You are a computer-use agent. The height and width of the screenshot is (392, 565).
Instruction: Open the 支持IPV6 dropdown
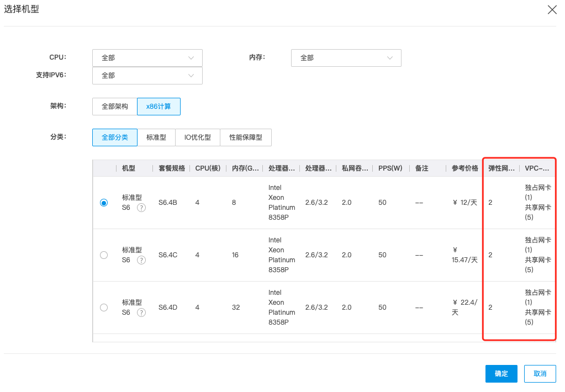pyautogui.click(x=147, y=76)
